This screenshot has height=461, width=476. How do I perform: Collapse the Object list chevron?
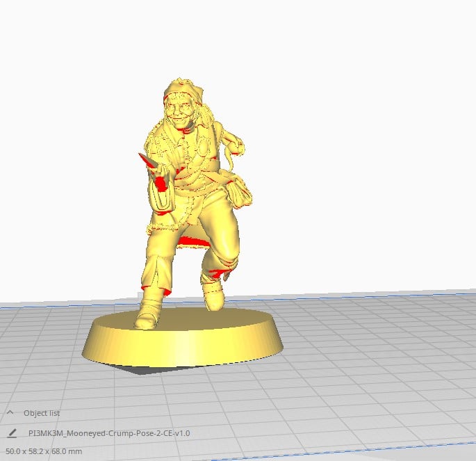pyautogui.click(x=10, y=412)
